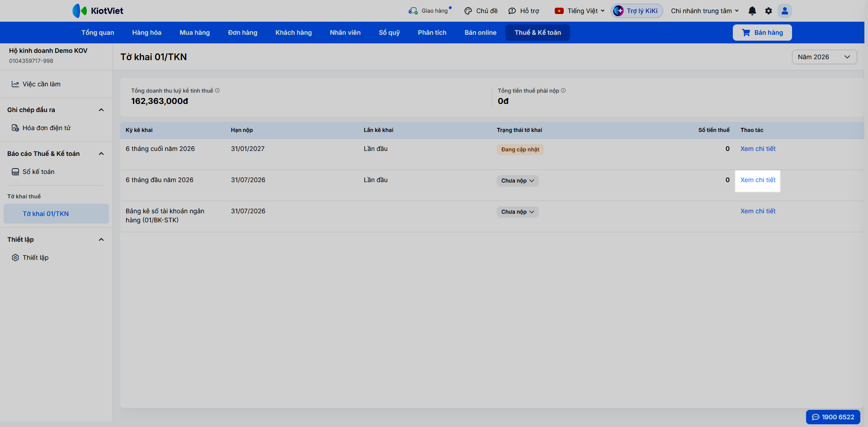This screenshot has width=868, height=427.
Task: Collapse the Ghi chép đầu ra section
Action: tap(101, 110)
